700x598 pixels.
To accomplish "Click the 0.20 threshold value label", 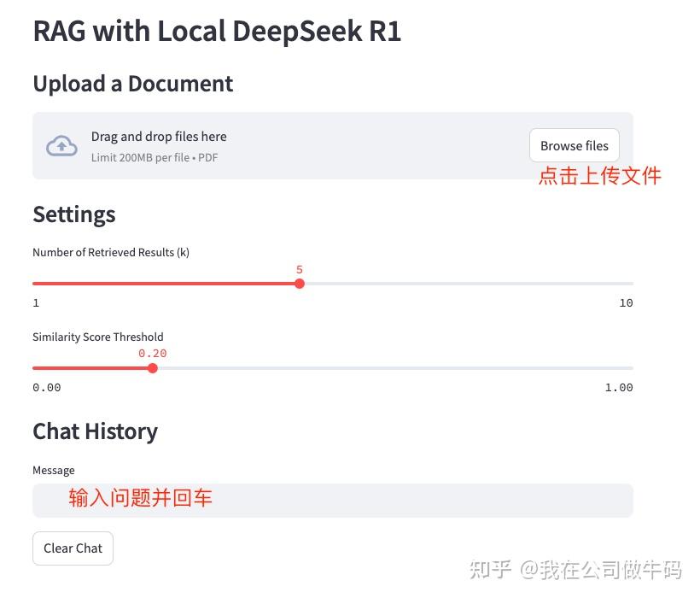I will [x=152, y=353].
